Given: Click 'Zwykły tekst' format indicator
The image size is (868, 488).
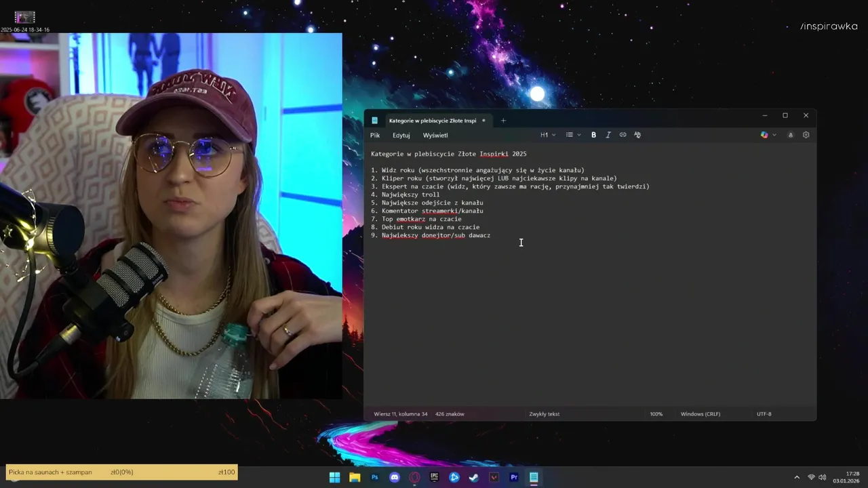Looking at the screenshot, I should (x=545, y=414).
